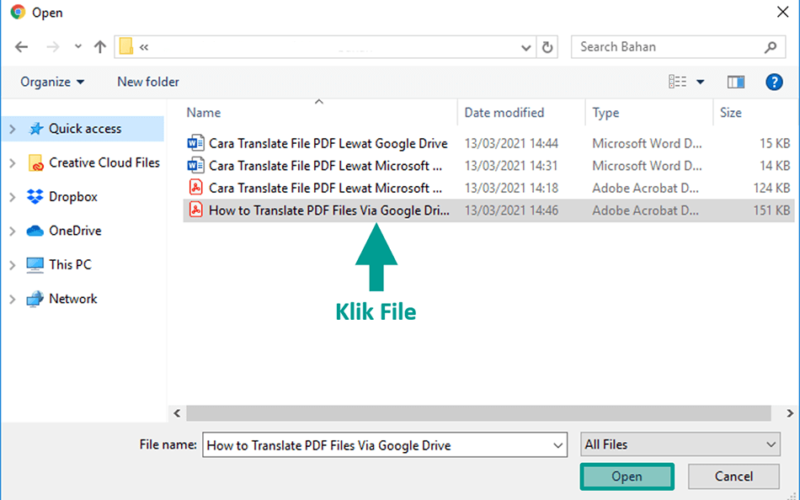800x500 pixels.
Task: Expand the This PC node
Action: 13,265
